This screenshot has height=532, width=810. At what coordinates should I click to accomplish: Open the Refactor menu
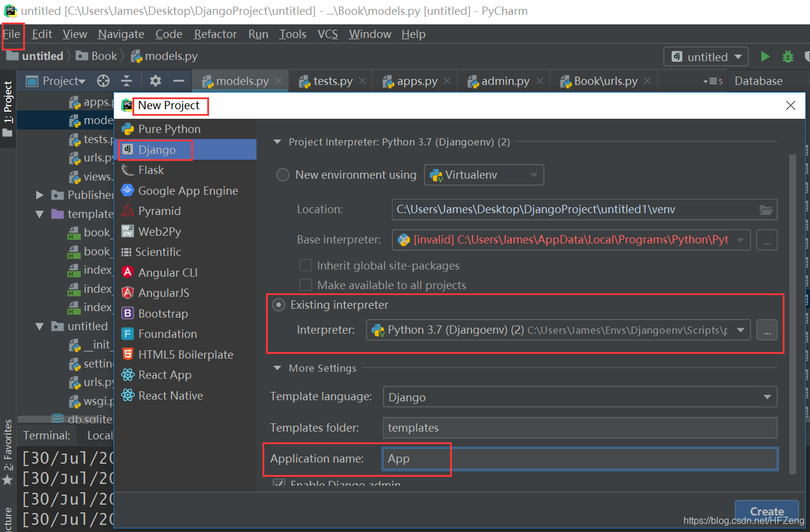point(216,34)
